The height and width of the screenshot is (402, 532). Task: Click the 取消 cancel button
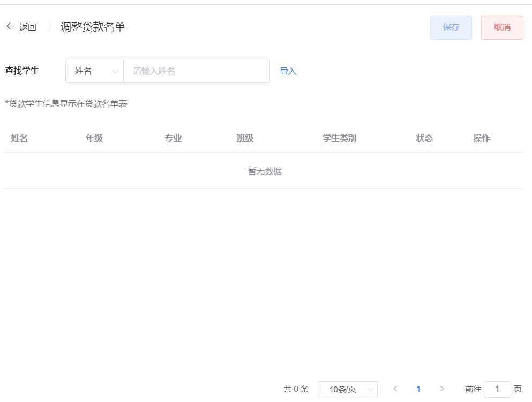pyautogui.click(x=501, y=27)
